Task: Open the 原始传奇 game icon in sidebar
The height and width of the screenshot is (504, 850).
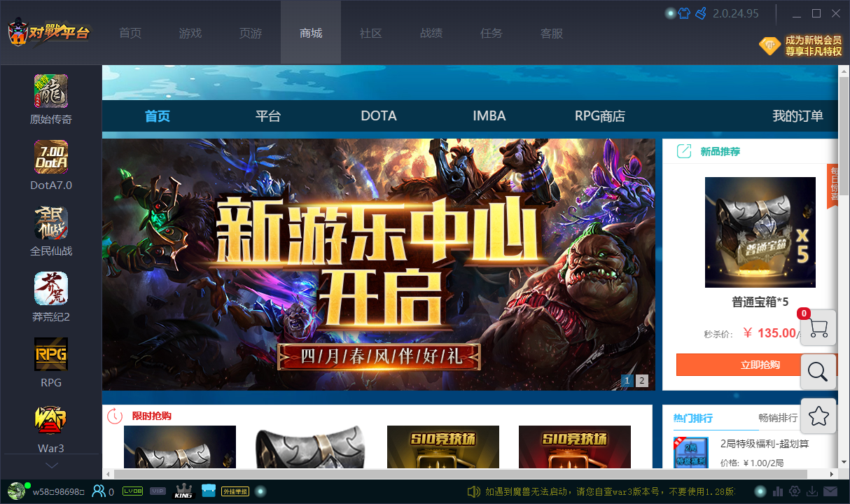Action: pos(51,91)
